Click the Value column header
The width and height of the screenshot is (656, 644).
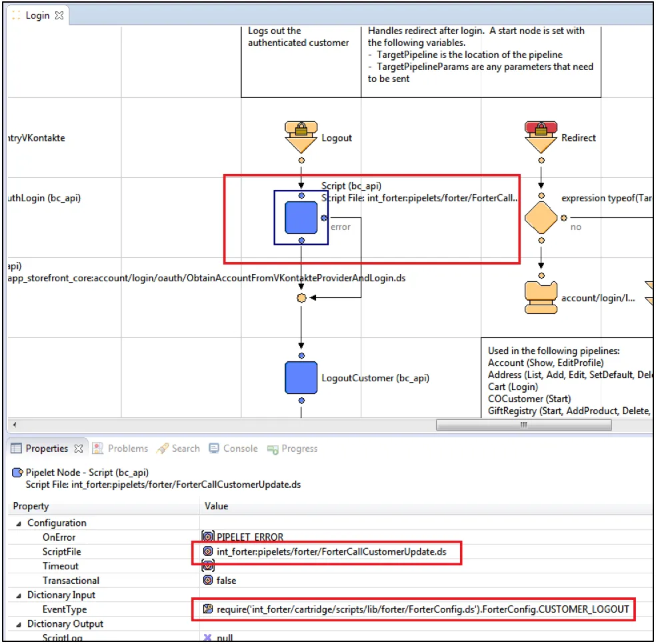426,506
